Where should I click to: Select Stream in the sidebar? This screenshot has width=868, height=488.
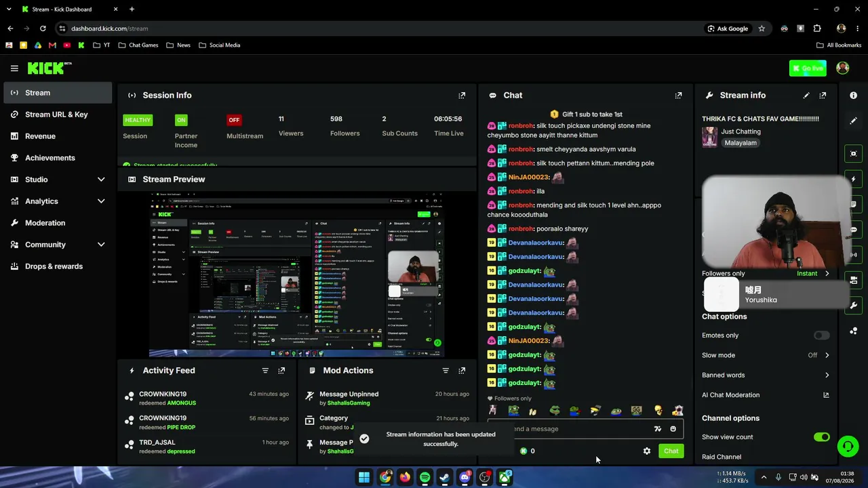[x=58, y=93]
